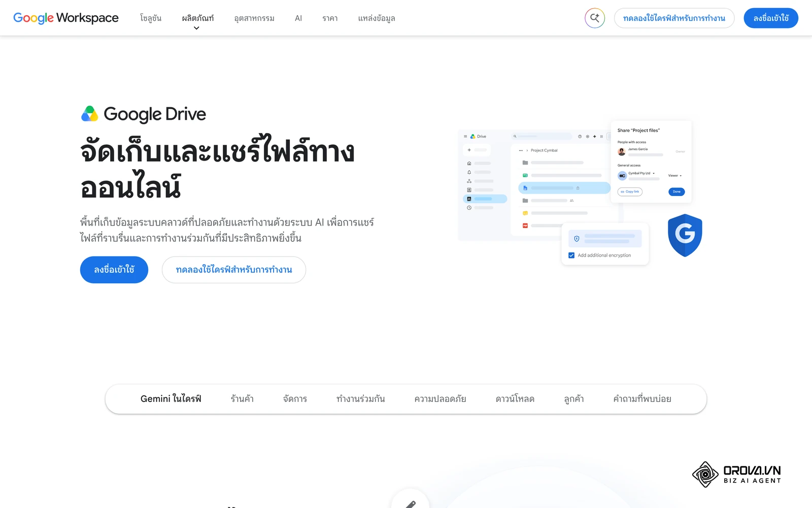Open the Gemini search sparkle icon
The width and height of the screenshot is (812, 508).
(x=595, y=18)
